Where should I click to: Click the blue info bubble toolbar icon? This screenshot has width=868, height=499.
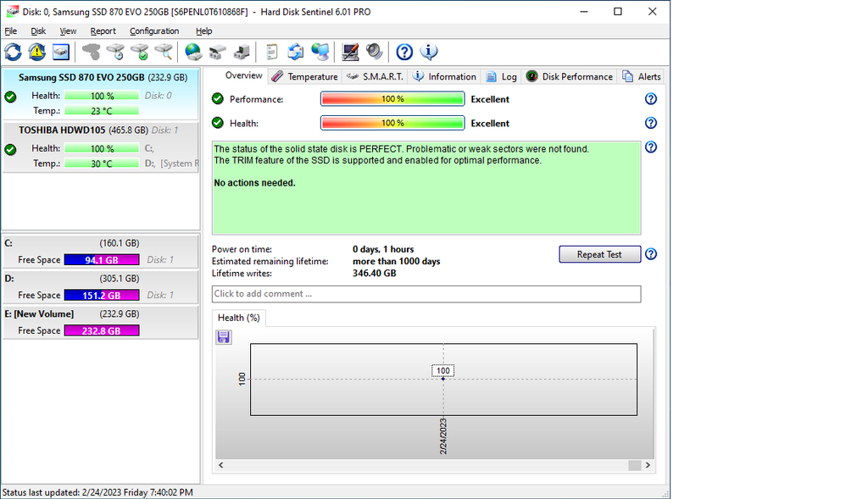tap(429, 53)
